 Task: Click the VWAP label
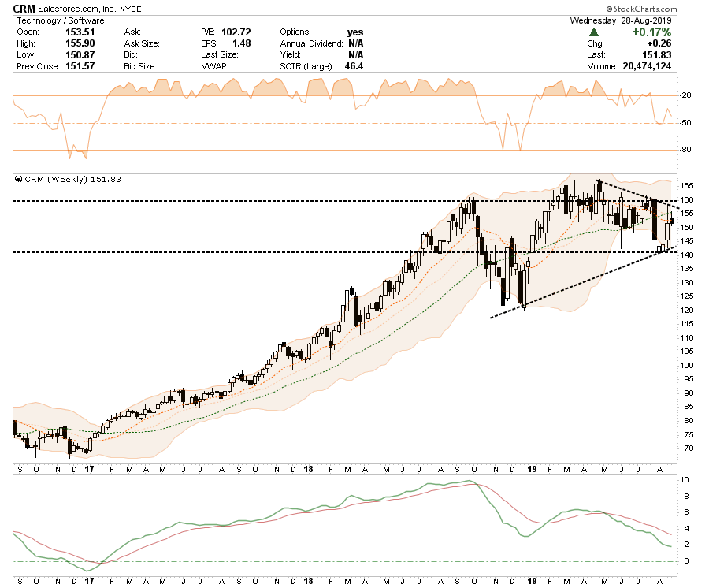[x=214, y=66]
